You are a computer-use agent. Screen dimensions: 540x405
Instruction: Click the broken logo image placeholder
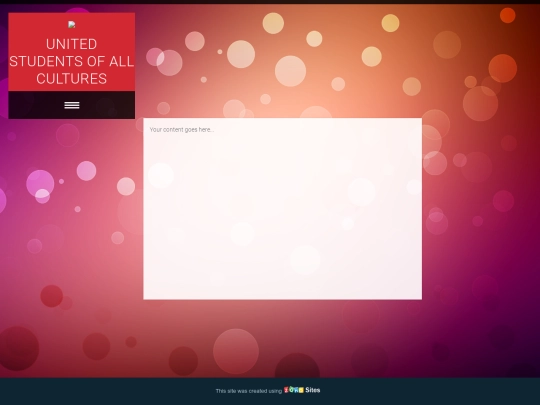(72, 24)
